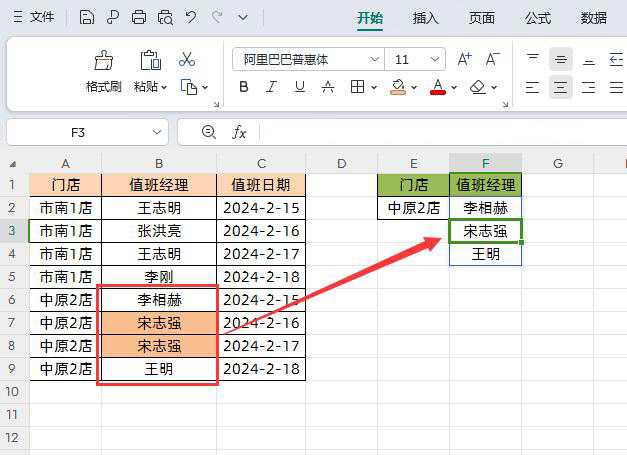Toggle Italic formatting
The height and width of the screenshot is (455, 627).
[x=272, y=87]
